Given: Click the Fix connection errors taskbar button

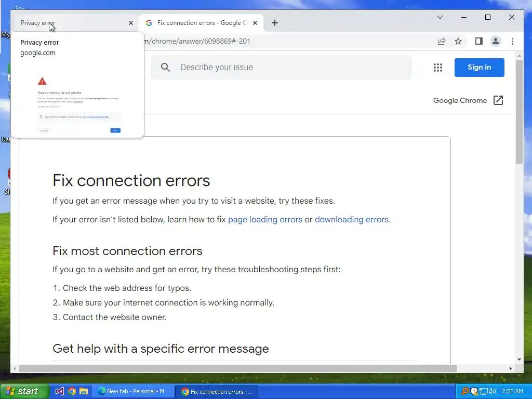Looking at the screenshot, I should coord(217,392).
